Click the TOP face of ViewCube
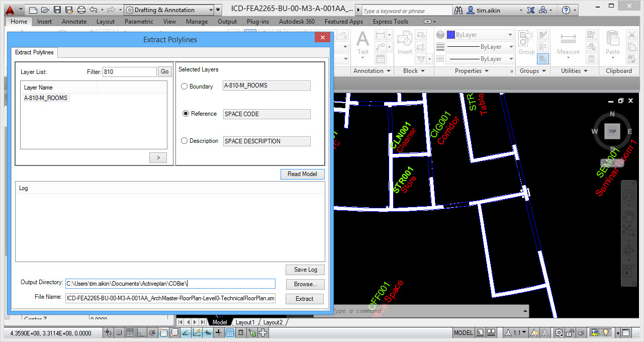 [612, 131]
